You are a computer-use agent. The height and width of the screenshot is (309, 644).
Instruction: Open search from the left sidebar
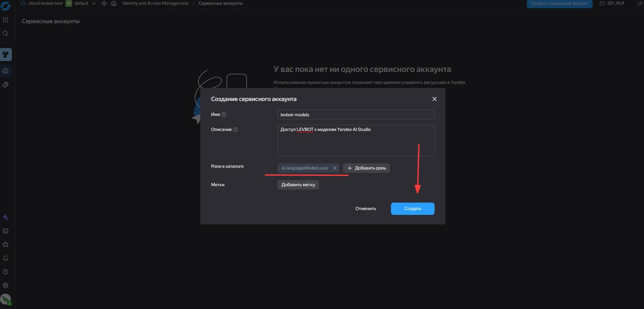coord(5,33)
